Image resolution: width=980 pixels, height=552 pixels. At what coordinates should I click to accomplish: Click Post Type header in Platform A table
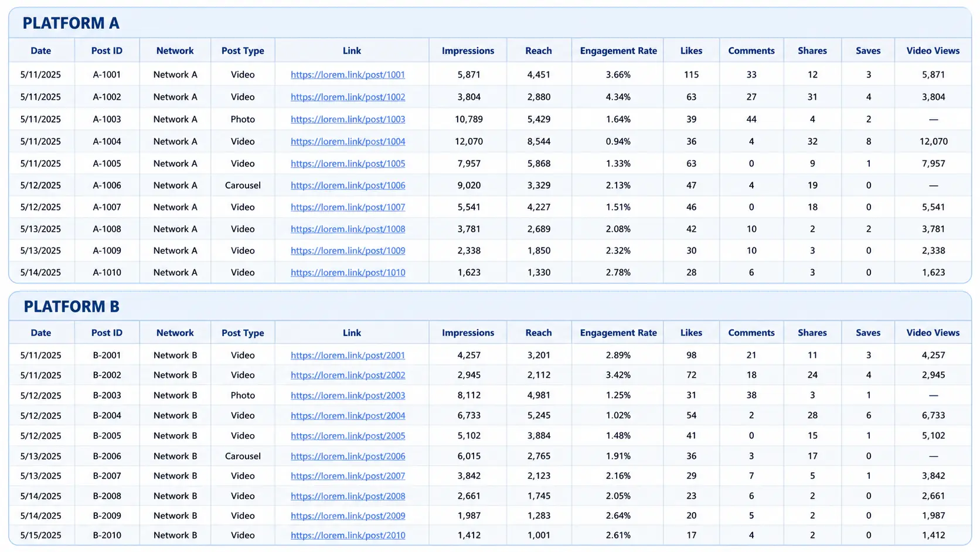[x=243, y=51]
